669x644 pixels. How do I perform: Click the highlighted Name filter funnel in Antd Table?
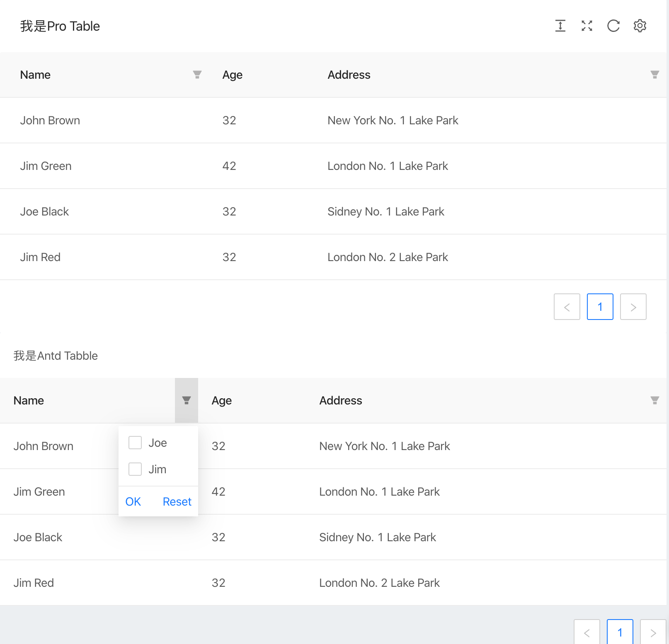(186, 400)
